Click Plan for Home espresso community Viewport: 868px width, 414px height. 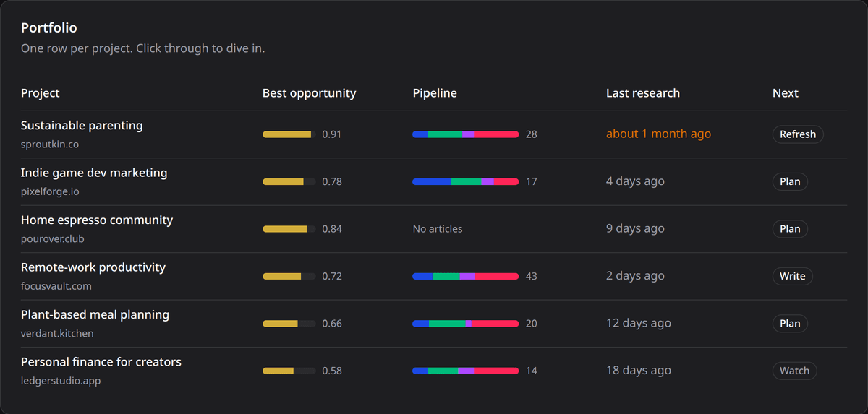[790, 229]
